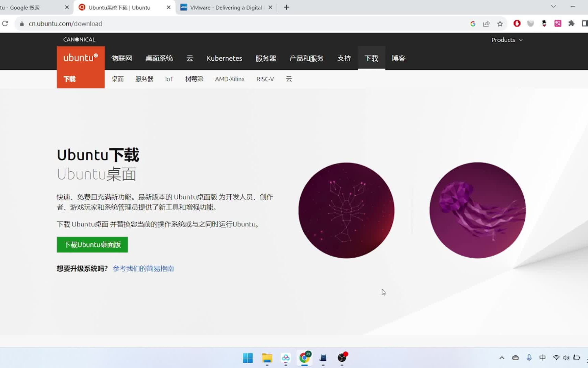
Task: Open the Windows Start menu
Action: 248,358
